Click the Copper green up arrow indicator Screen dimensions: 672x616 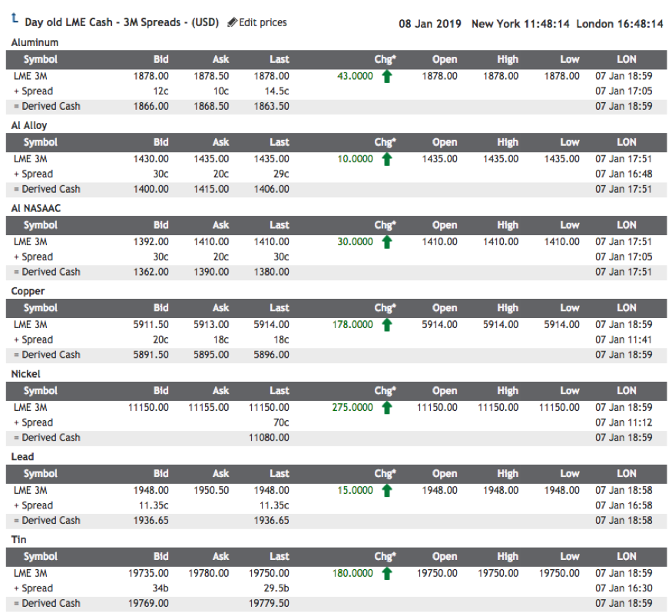tap(386, 325)
